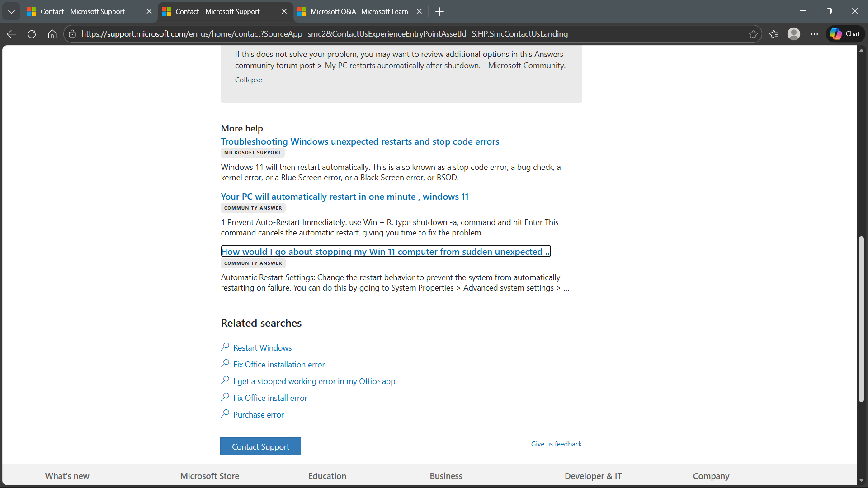Refresh the current page
Image resolution: width=868 pixels, height=488 pixels.
click(x=32, y=34)
